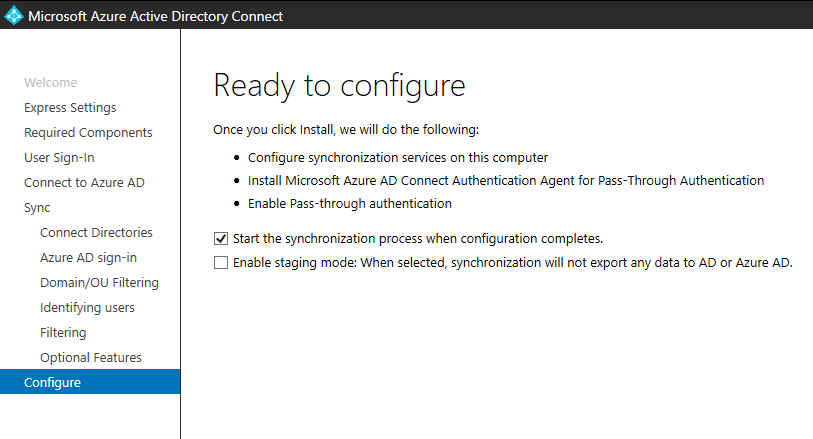Image resolution: width=813 pixels, height=439 pixels.
Task: Go to Express Settings step
Action: (x=70, y=108)
